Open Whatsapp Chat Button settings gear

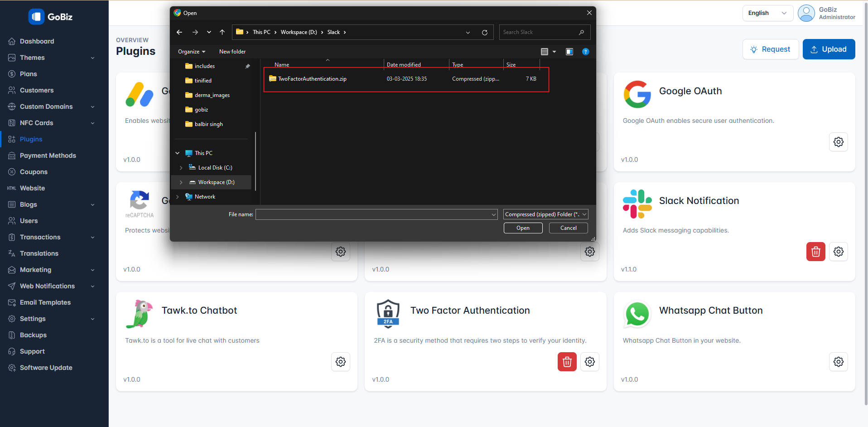838,362
